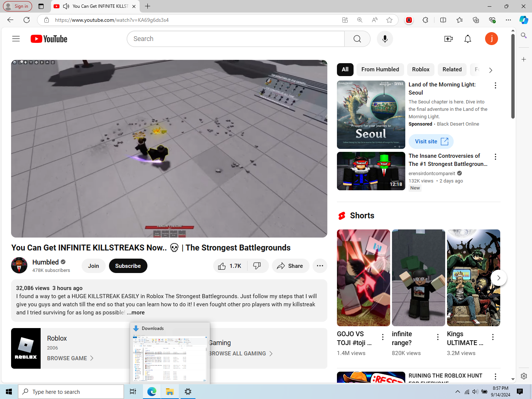Screen dimensions: 532x399
Task: Focus the YouTube search box
Action: [236, 39]
